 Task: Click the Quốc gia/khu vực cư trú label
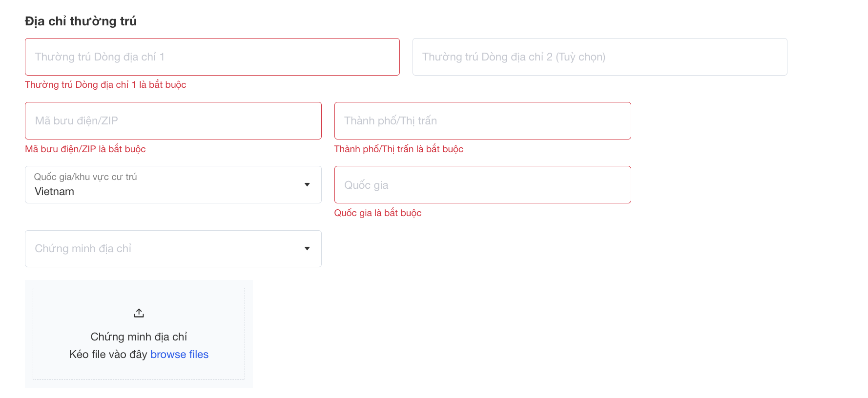(85, 177)
